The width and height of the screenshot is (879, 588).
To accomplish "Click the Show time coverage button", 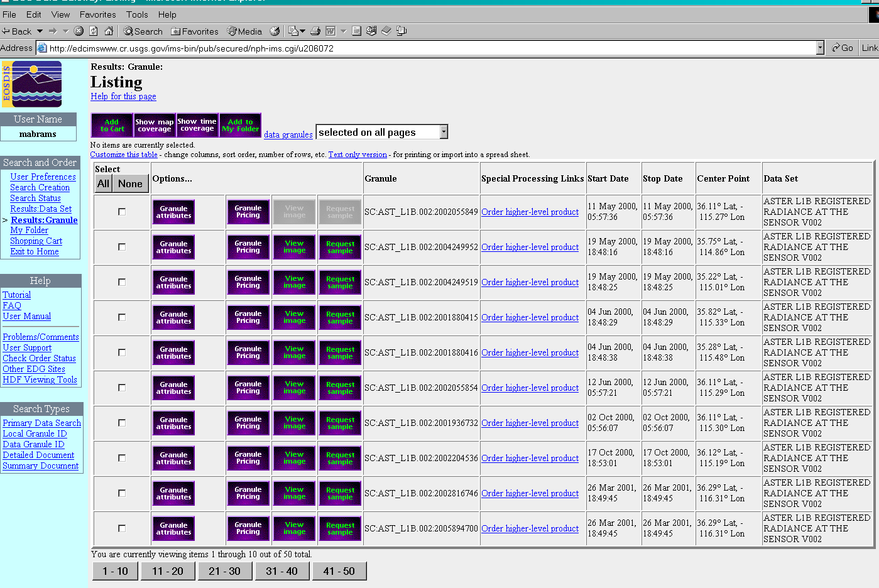I will point(197,126).
